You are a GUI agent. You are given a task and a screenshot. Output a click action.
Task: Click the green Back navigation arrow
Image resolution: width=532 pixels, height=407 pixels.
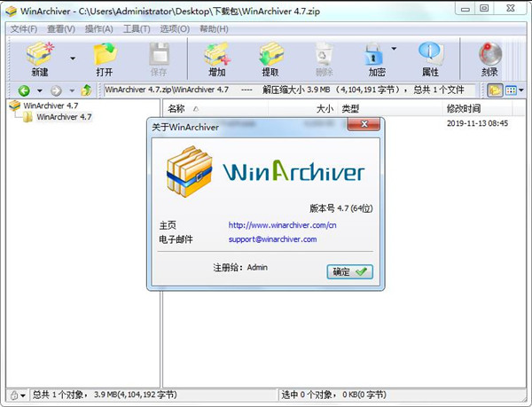[24, 90]
